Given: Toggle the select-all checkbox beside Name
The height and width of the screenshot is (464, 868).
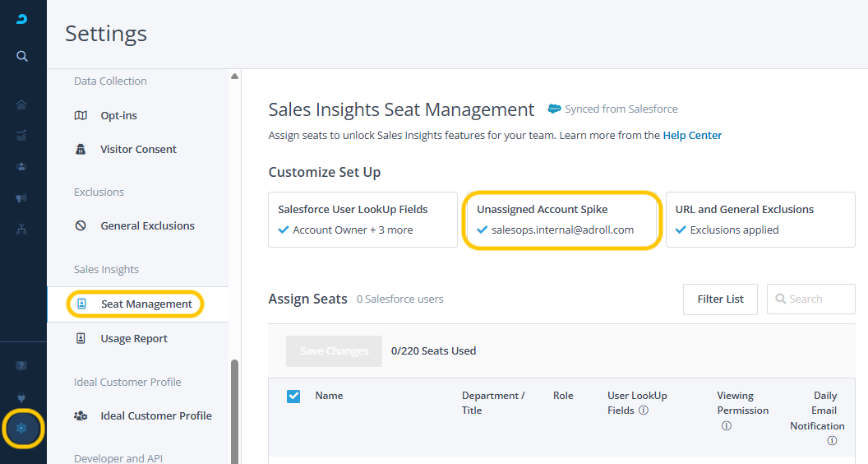Looking at the screenshot, I should (293, 397).
